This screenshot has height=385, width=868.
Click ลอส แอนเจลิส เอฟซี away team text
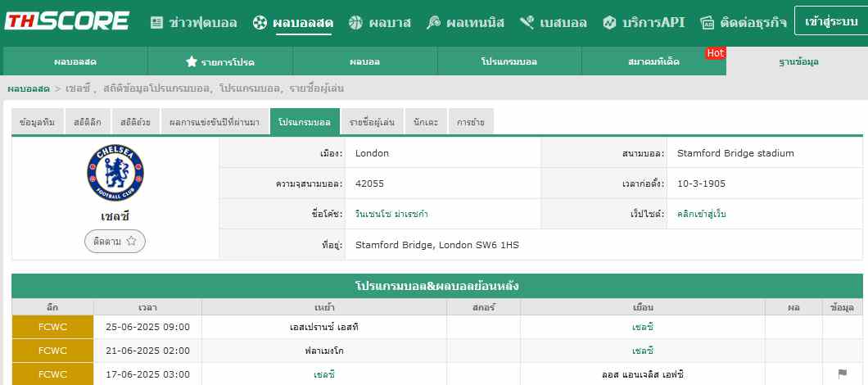(643, 374)
